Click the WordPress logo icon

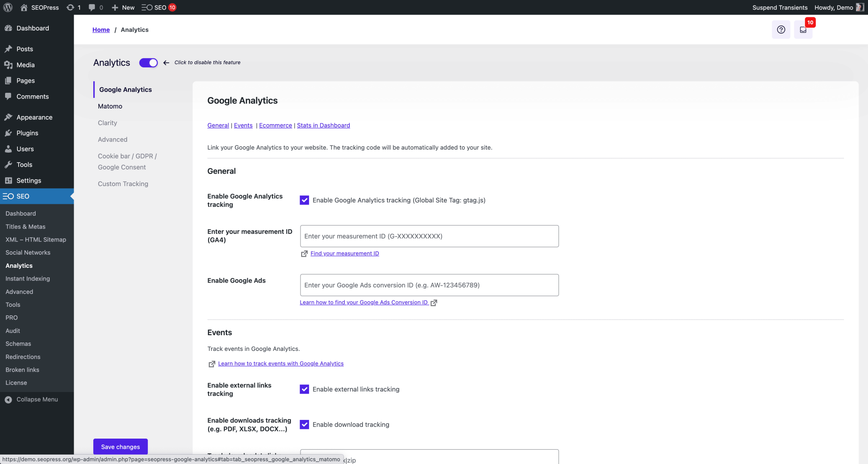pyautogui.click(x=8, y=7)
